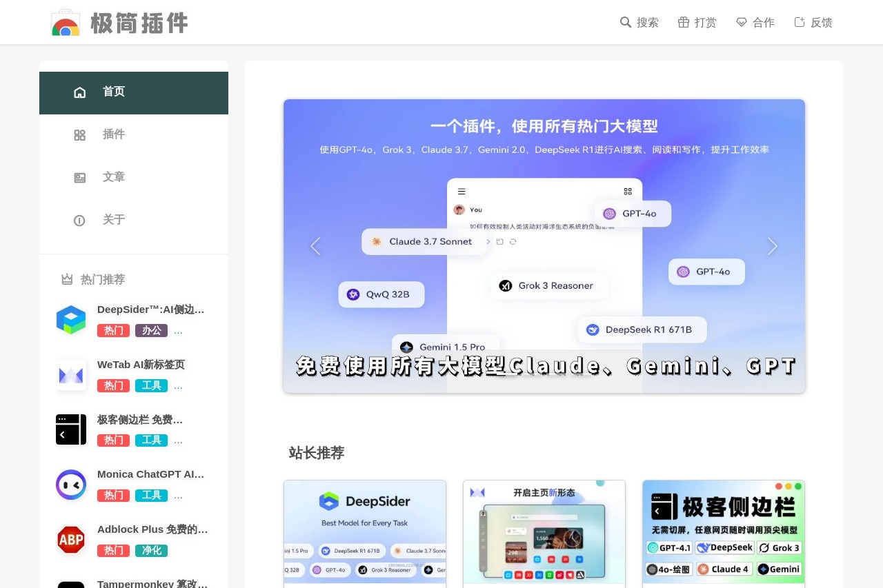Click 热门 tag under Monica ChatGPT

pos(113,495)
